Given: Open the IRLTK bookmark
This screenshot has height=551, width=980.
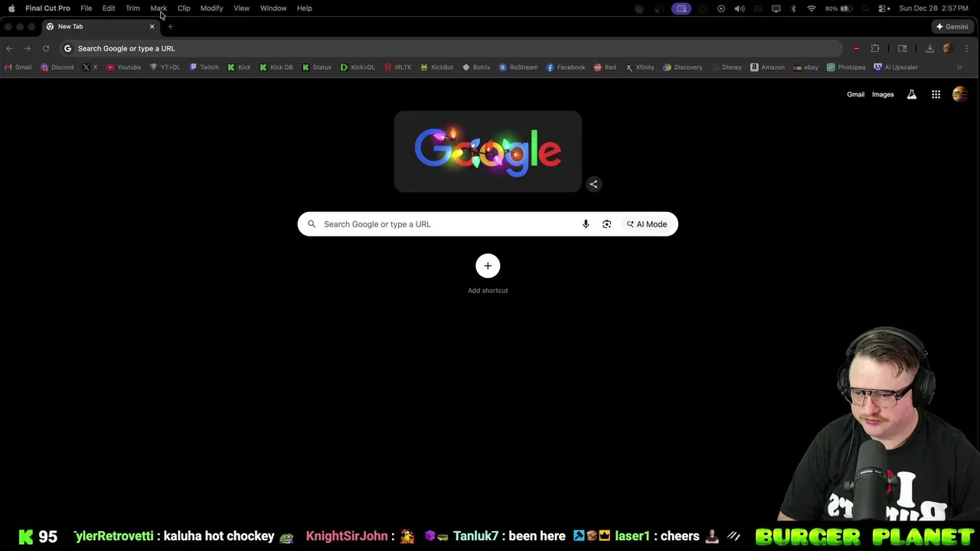Looking at the screenshot, I should 398,67.
